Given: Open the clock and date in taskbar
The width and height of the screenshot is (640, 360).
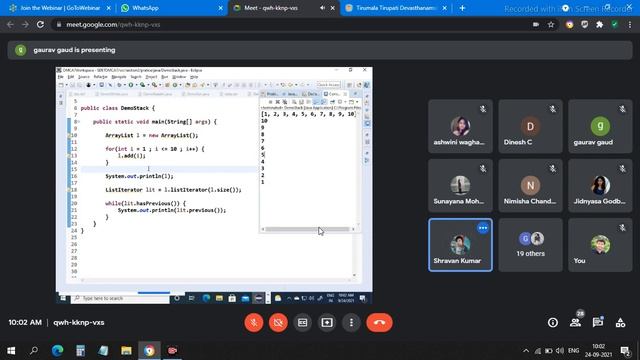Looking at the screenshot, I should (598, 351).
